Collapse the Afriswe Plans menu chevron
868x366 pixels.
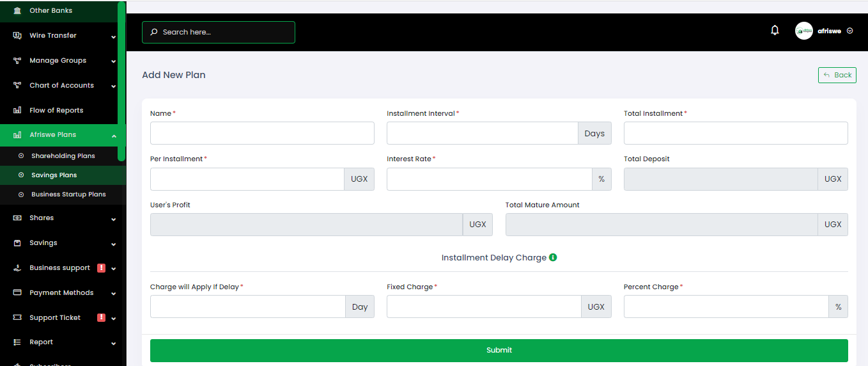pyautogui.click(x=113, y=136)
